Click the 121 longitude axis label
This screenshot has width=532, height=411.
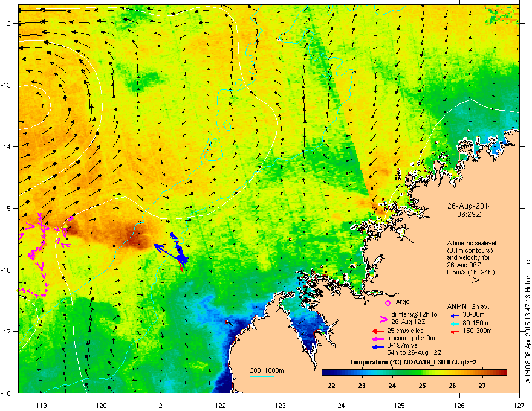pyautogui.click(x=161, y=405)
